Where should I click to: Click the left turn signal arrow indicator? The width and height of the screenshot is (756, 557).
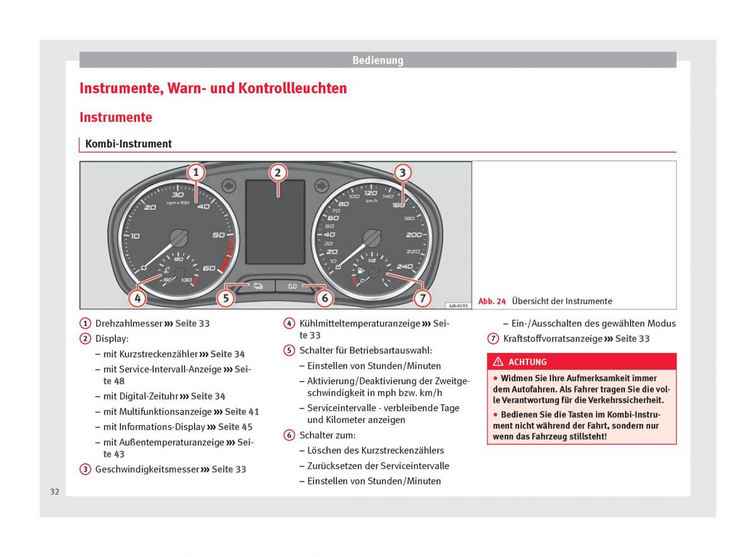229,186
